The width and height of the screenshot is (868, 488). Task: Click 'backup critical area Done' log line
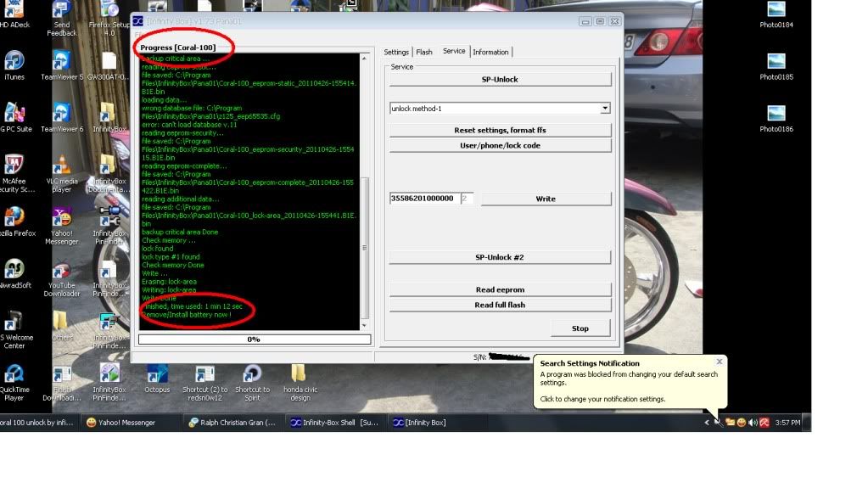click(180, 232)
